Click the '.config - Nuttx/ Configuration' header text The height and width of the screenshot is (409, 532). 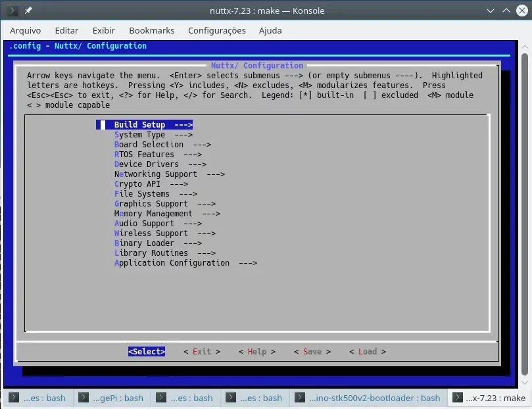[78, 46]
